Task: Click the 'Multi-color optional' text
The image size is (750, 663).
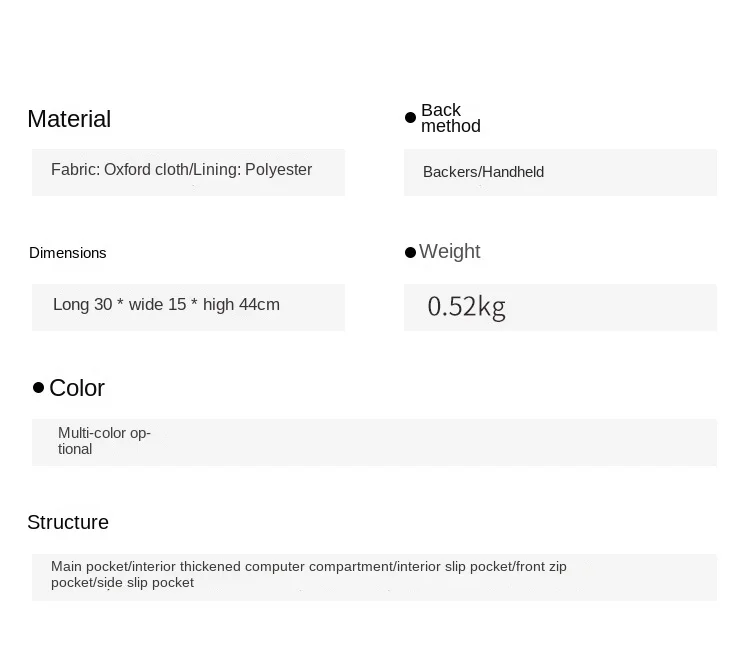Action: (x=104, y=441)
